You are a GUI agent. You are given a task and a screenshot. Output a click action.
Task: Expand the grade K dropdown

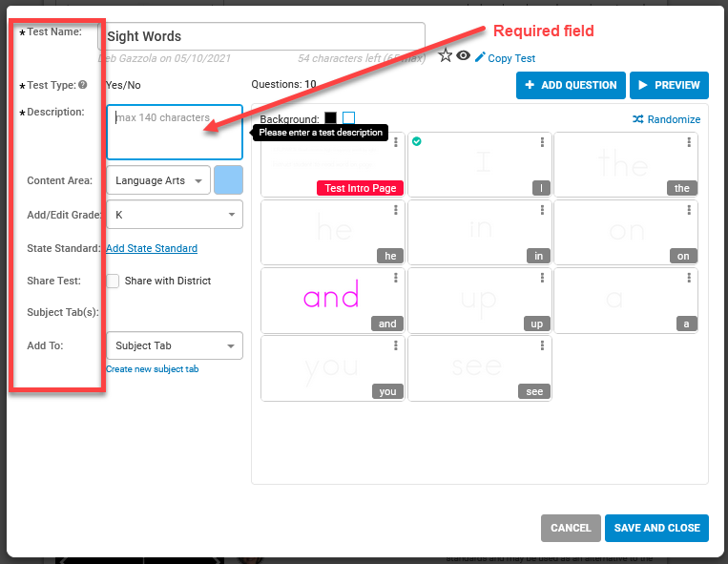click(174, 215)
